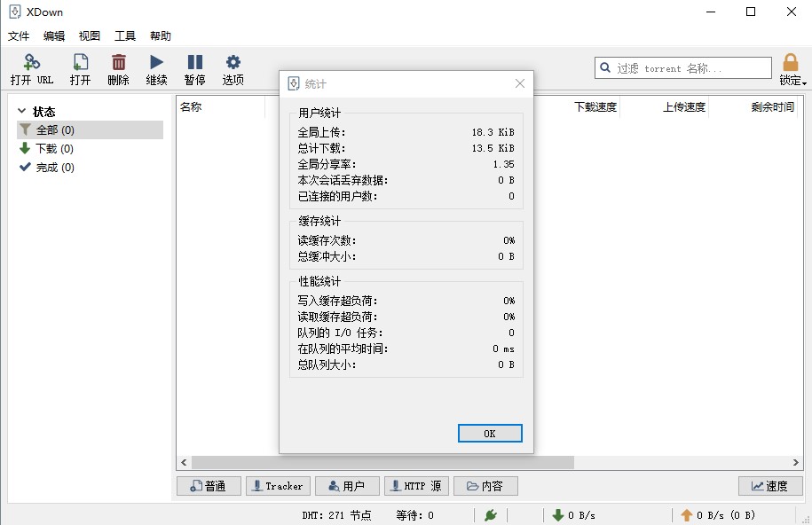Viewport: 812px width, 525px height.
Task: Open 选项 gear settings
Action: click(x=233, y=62)
